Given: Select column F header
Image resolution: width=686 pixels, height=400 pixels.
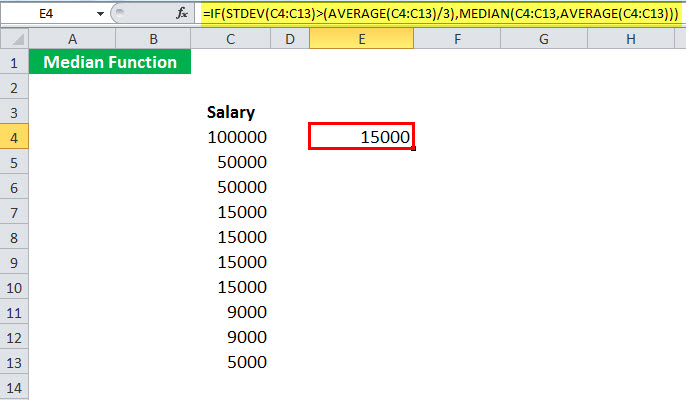Looking at the screenshot, I should [457, 39].
